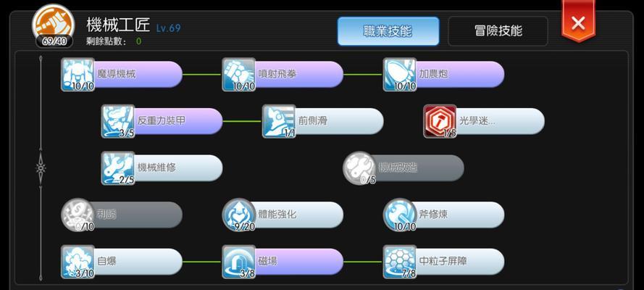Choose the 加農炮 skill icon

tap(400, 75)
